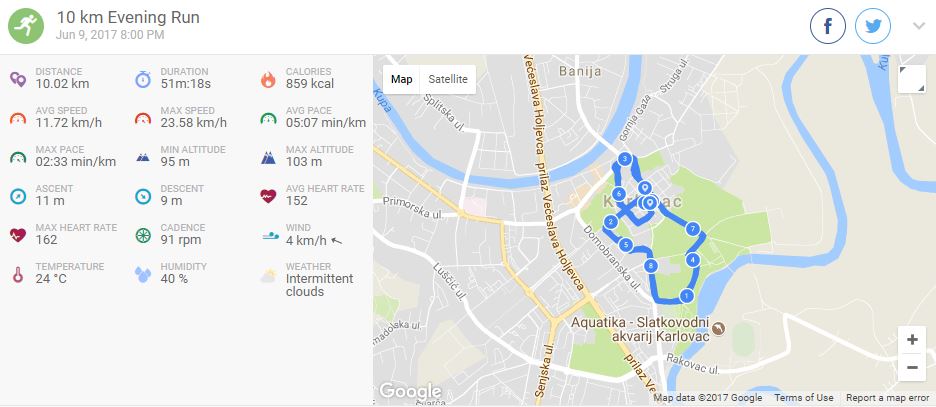Image resolution: width=936 pixels, height=407 pixels.
Task: Click the calories flame icon
Action: coord(268,79)
